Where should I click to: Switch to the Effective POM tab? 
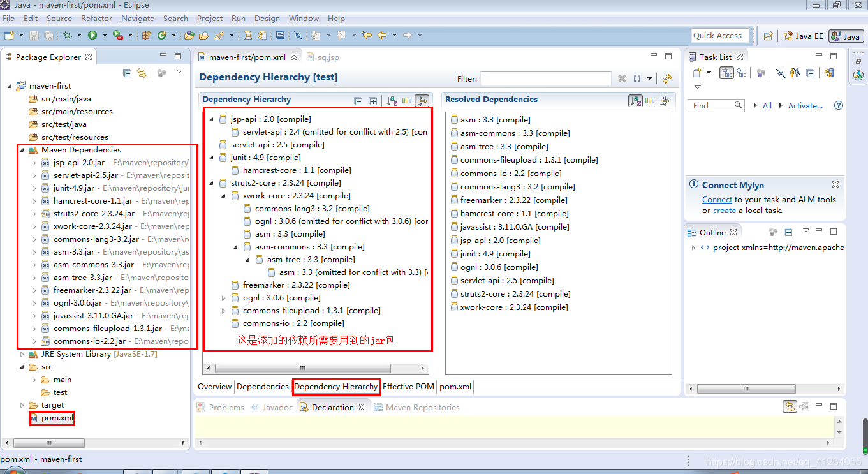(x=408, y=386)
